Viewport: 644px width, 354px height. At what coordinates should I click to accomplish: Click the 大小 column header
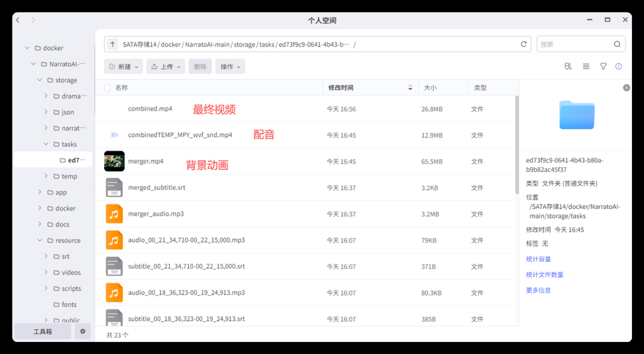430,88
